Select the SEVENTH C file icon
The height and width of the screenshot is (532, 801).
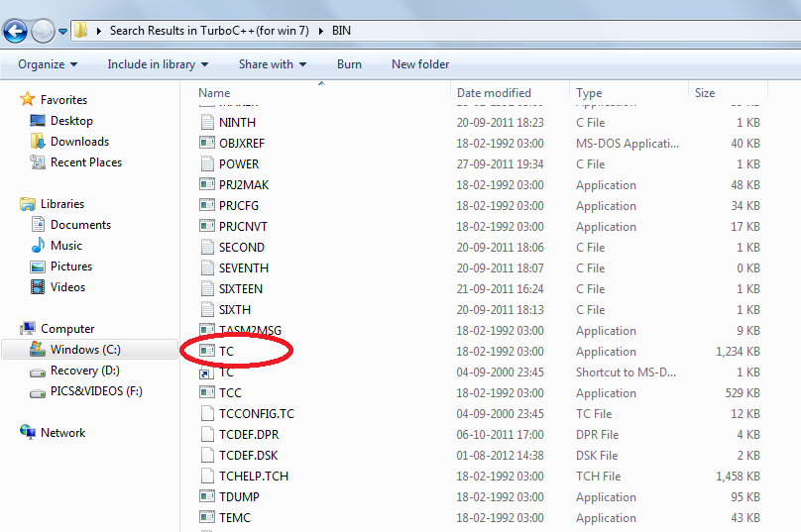pos(207,267)
